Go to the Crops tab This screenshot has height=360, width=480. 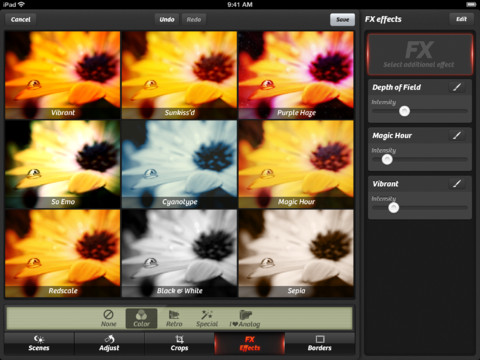pyautogui.click(x=179, y=343)
